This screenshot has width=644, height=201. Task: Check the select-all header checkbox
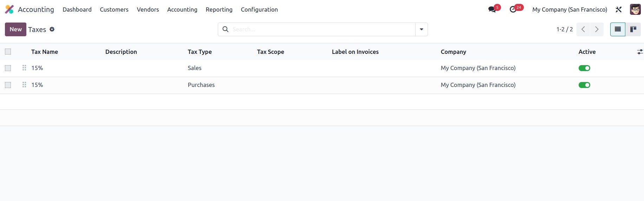[x=8, y=52]
